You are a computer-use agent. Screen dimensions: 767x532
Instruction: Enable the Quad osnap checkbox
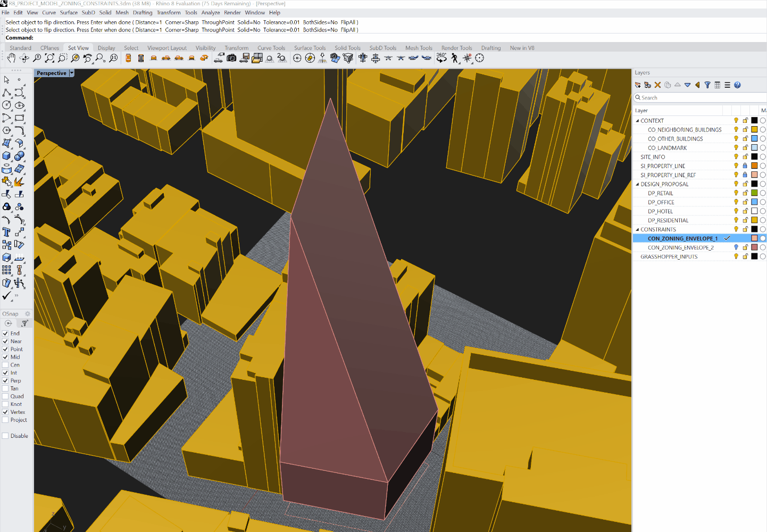[x=5, y=396]
